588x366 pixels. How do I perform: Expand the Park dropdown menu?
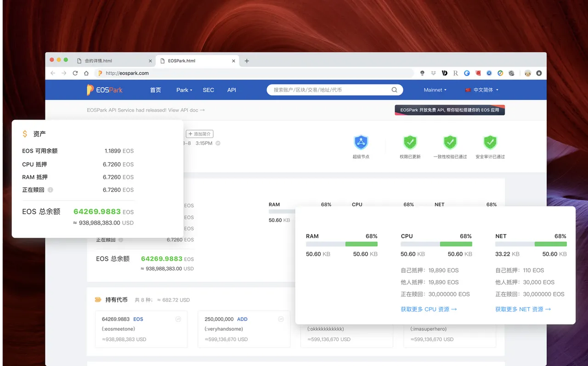[184, 90]
